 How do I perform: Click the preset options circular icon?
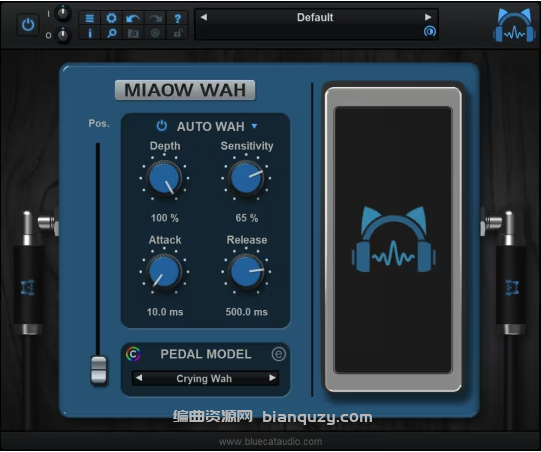tap(430, 32)
